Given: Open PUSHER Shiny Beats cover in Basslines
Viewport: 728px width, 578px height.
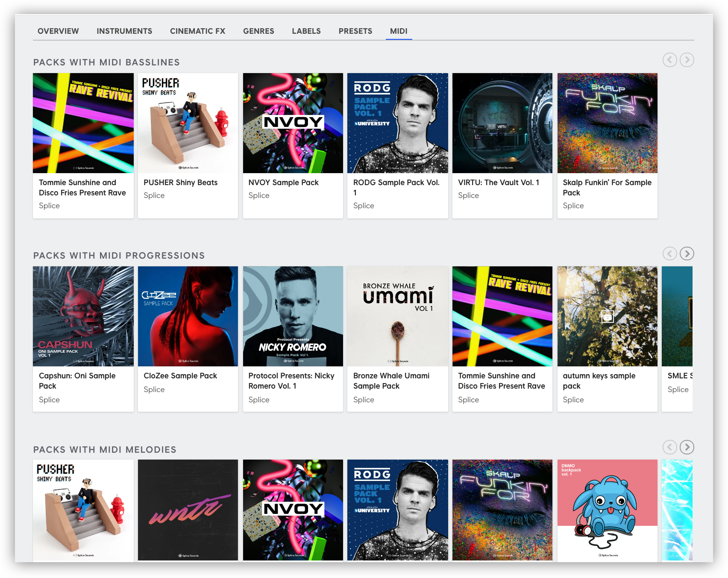Looking at the screenshot, I should click(x=188, y=123).
